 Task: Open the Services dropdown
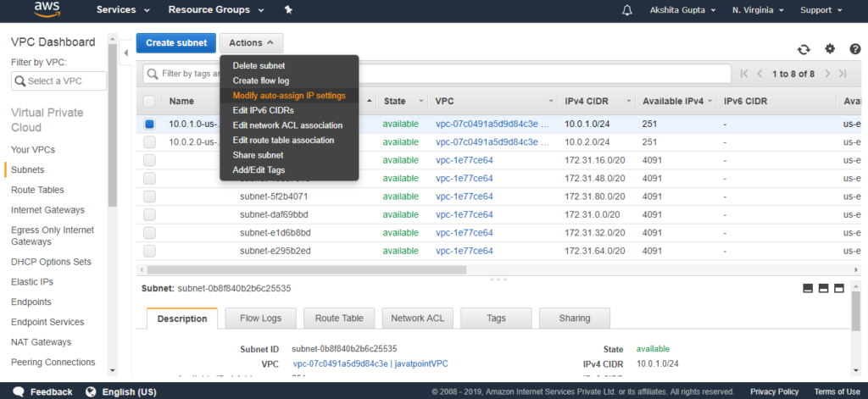pos(123,10)
